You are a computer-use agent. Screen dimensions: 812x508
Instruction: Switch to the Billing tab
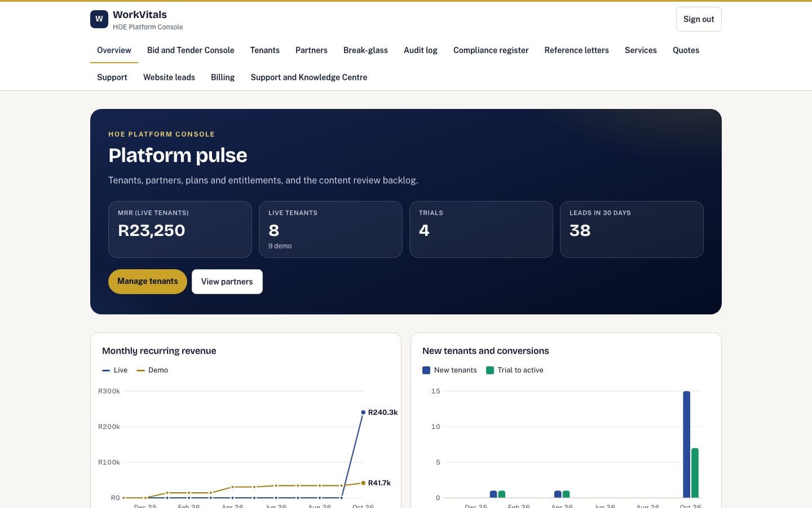223,77
